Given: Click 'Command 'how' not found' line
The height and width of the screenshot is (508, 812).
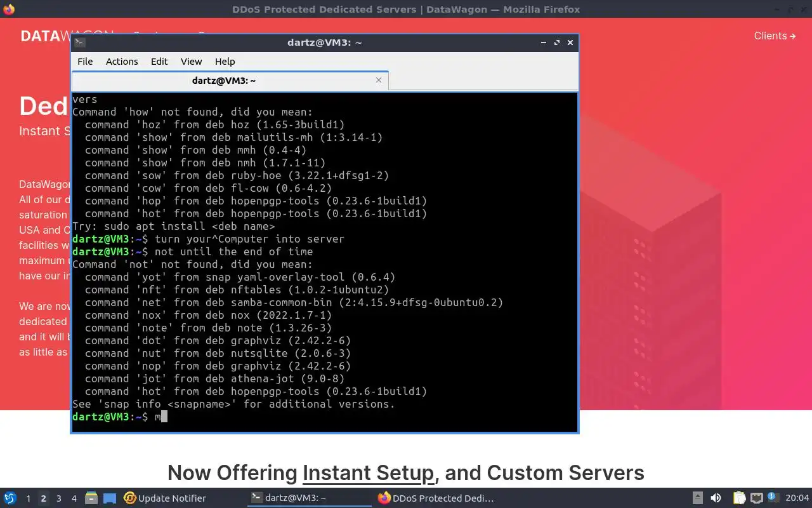Looking at the screenshot, I should click(192, 112).
